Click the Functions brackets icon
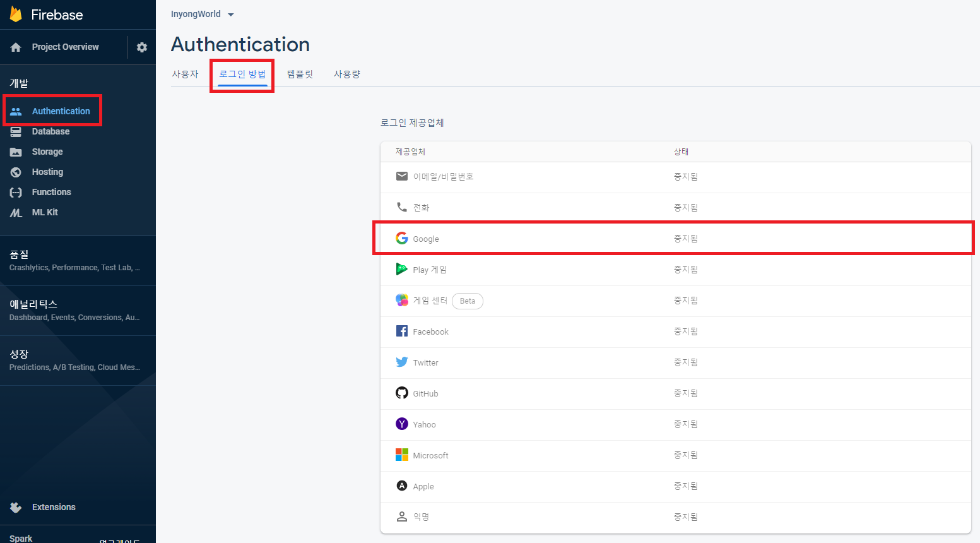Image resolution: width=980 pixels, height=543 pixels. [x=16, y=192]
